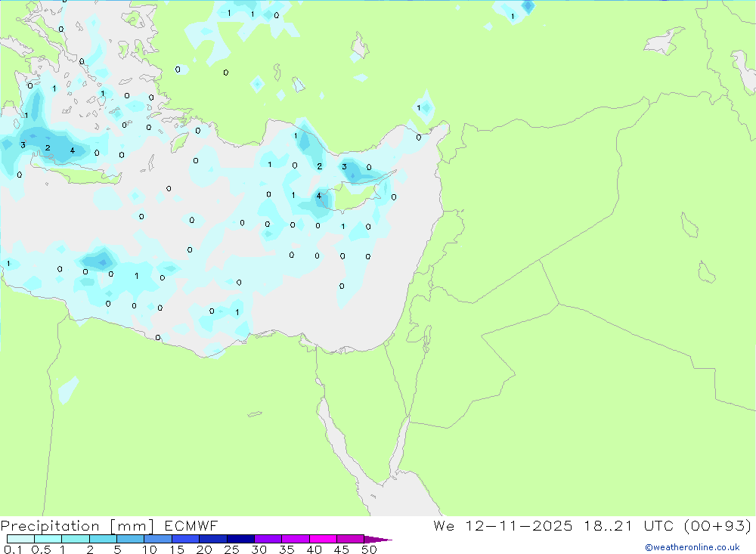The image size is (756, 554).
Task: Click legend label '10'
Action: point(150,549)
